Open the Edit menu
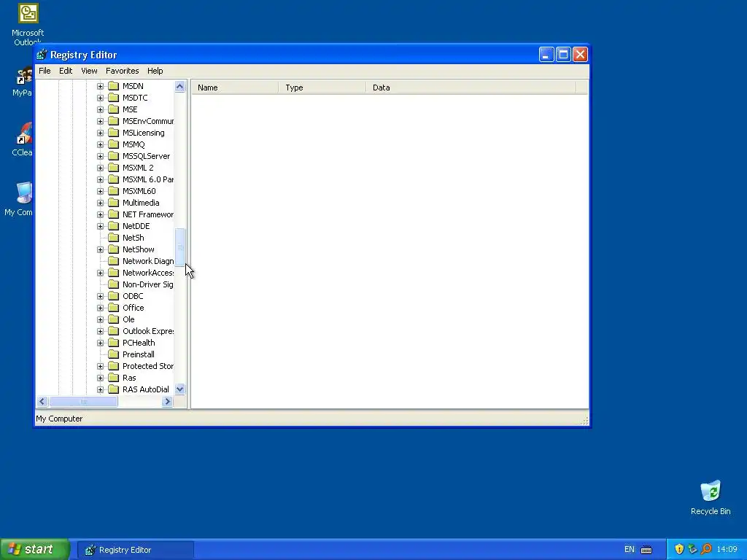Viewport: 747px width, 560px height. point(66,71)
